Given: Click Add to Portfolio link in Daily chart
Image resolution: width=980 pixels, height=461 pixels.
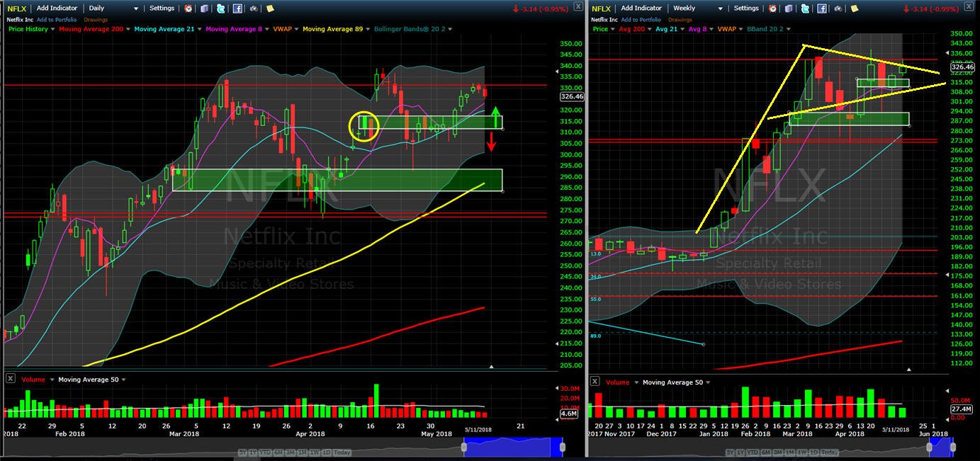Looking at the screenshot, I should point(56,20).
